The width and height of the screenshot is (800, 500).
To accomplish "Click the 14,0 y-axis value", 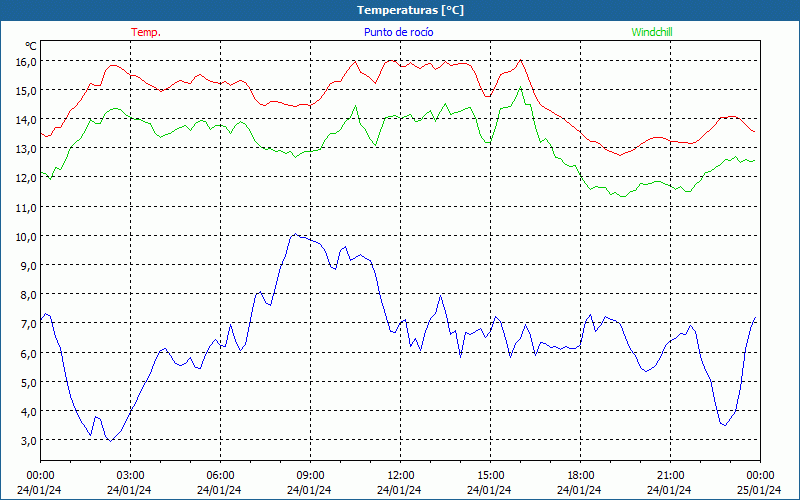I will pyautogui.click(x=27, y=119).
